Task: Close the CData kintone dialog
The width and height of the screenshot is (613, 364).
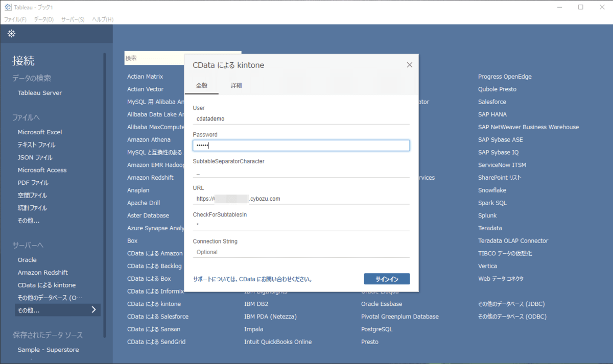Action: click(409, 65)
